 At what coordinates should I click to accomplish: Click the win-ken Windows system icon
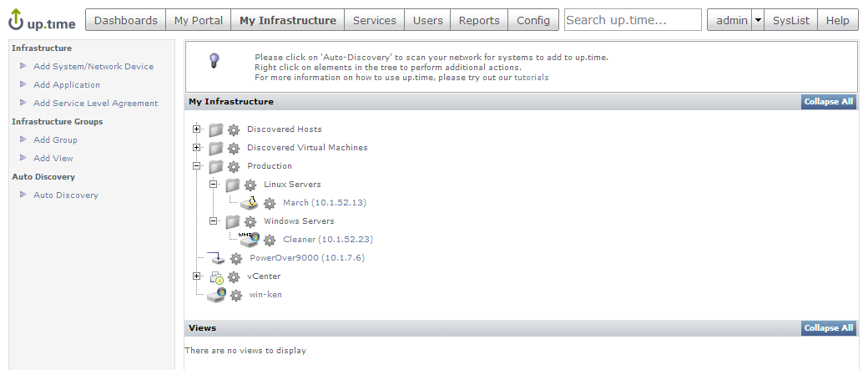[x=216, y=295]
